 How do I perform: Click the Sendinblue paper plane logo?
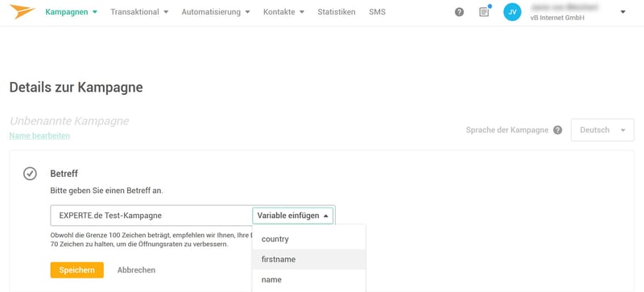click(23, 11)
